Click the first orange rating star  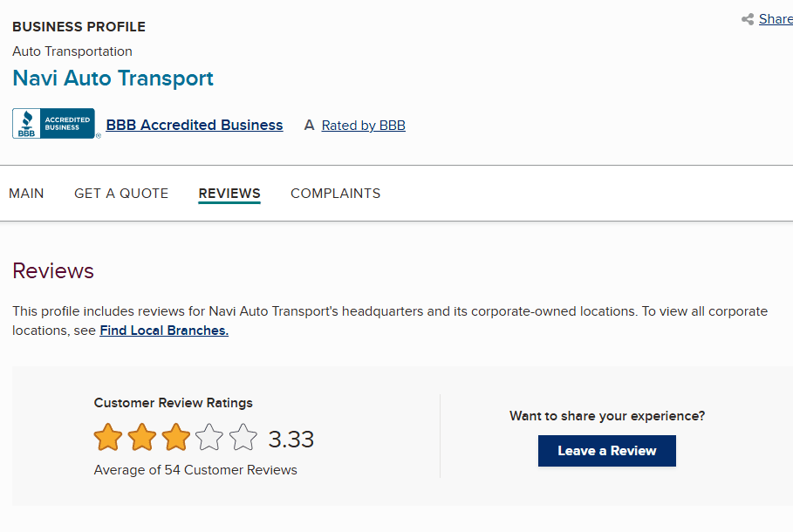click(x=108, y=438)
